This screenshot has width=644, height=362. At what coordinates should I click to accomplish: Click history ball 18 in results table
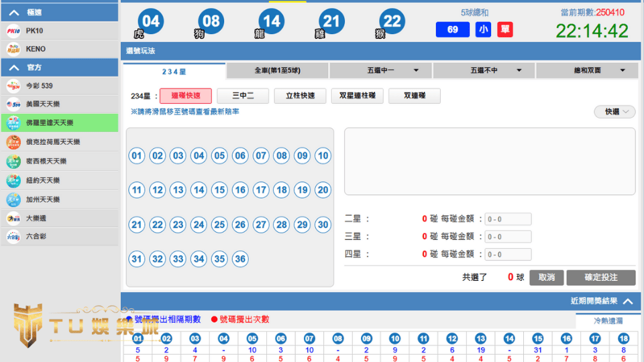point(623,339)
